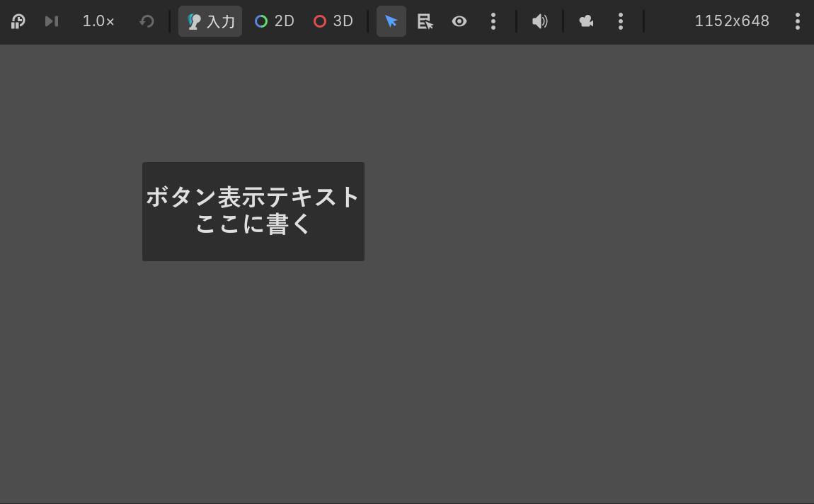The height and width of the screenshot is (504, 814).
Task: Click the ボタン表示テキスト ここに書く button
Action: (253, 212)
